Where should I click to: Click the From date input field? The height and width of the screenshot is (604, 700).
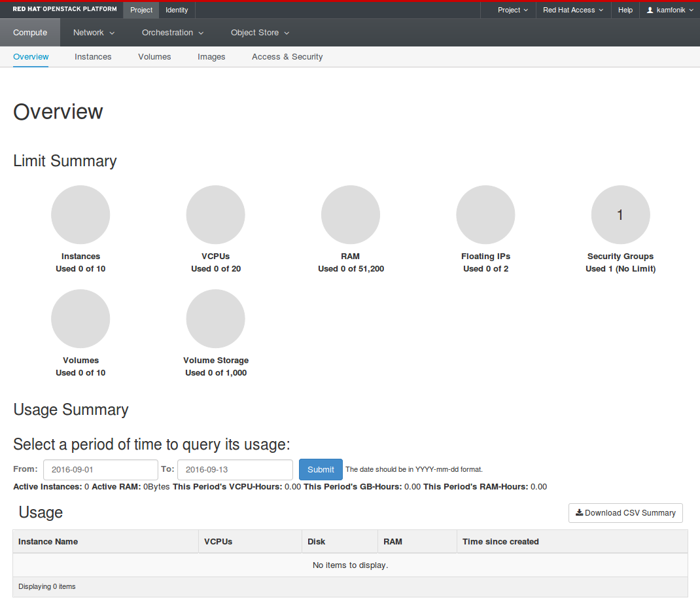(101, 470)
